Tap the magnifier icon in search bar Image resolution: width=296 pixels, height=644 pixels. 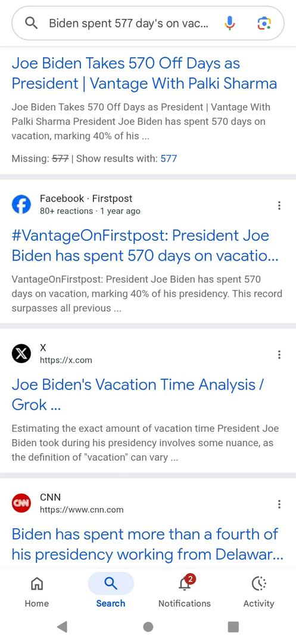coord(31,23)
